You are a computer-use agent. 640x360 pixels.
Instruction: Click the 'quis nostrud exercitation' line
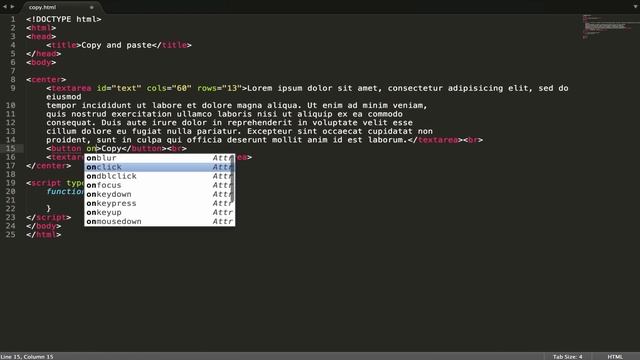[224, 114]
